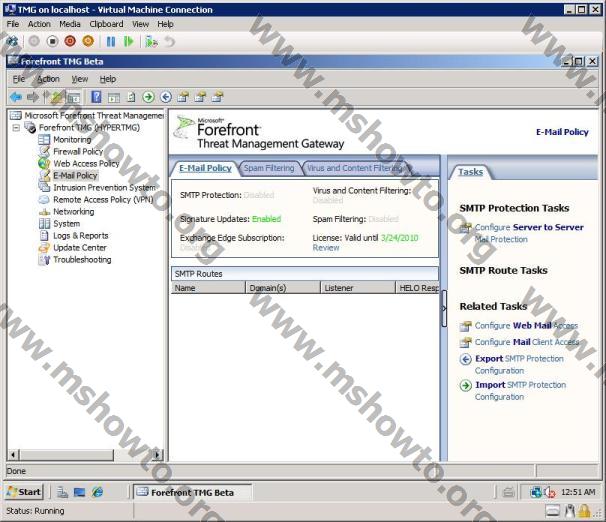Click Import SMTP Protection Configuration
Image resolution: width=606 pixels, height=522 pixels.
(520, 391)
